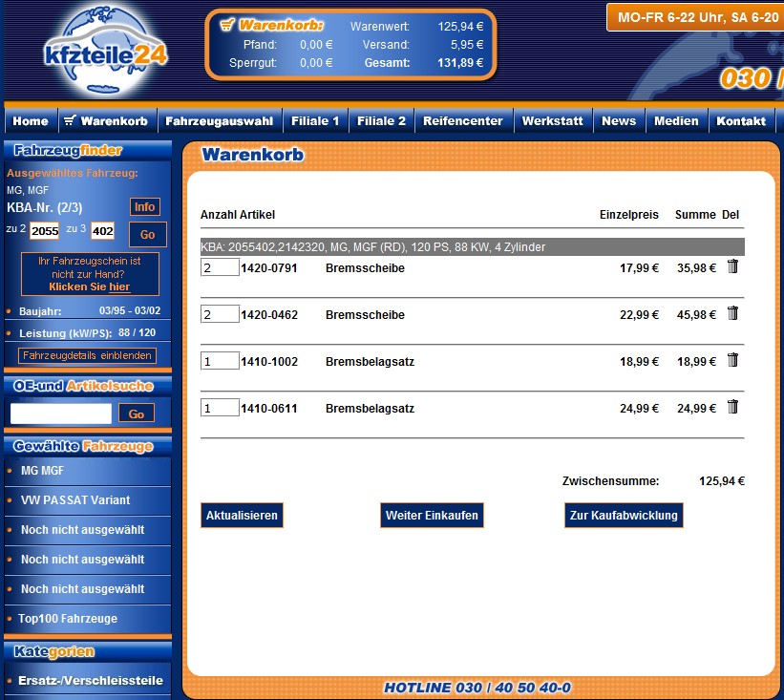Proceed with Zur Kaufabwicklung button
The image size is (784, 700).
[623, 516]
